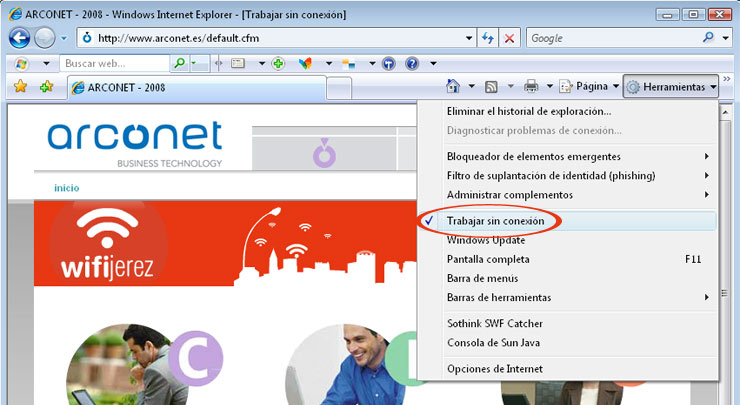Click the blue round toolbar tool icon

pos(388,63)
